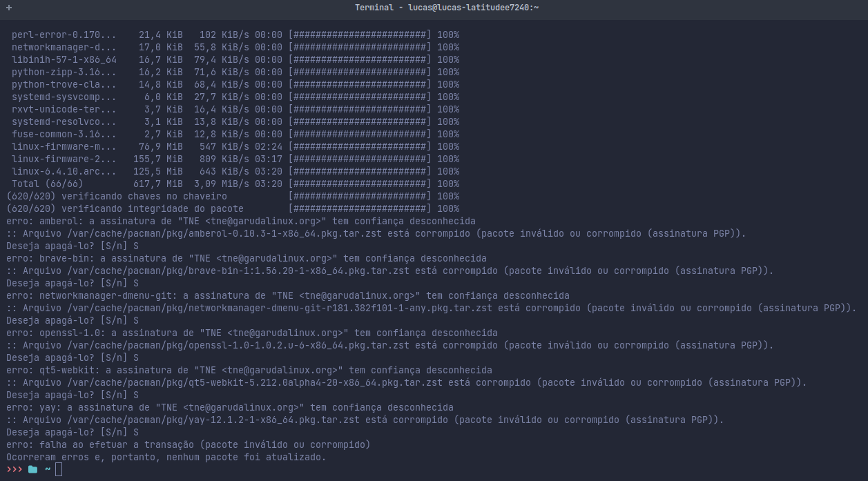Click the plus icon in the terminal title bar

(x=9, y=7)
